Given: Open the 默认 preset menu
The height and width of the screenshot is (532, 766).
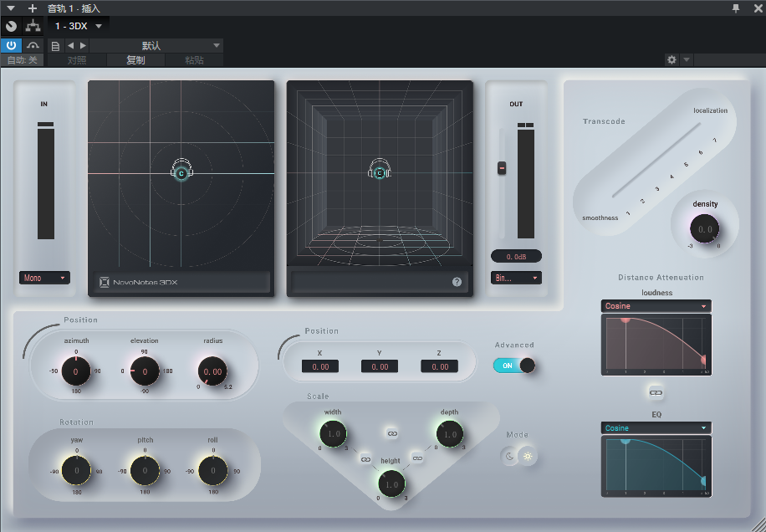Looking at the screenshot, I should (155, 45).
